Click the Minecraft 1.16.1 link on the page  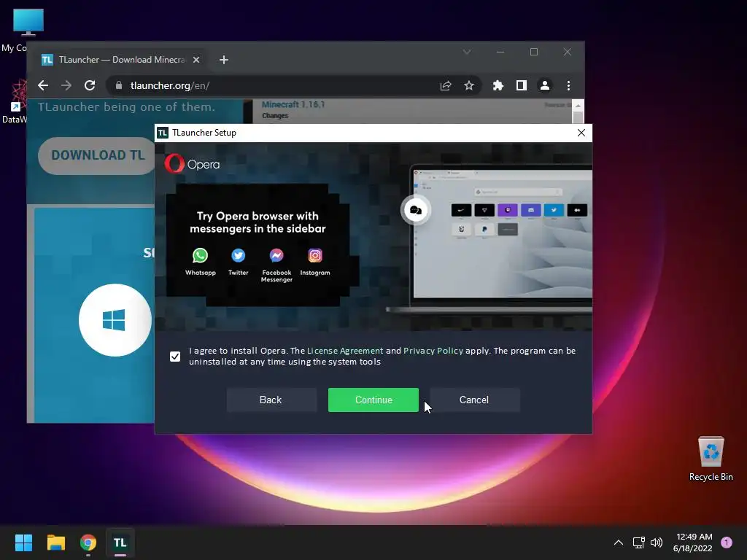click(293, 104)
